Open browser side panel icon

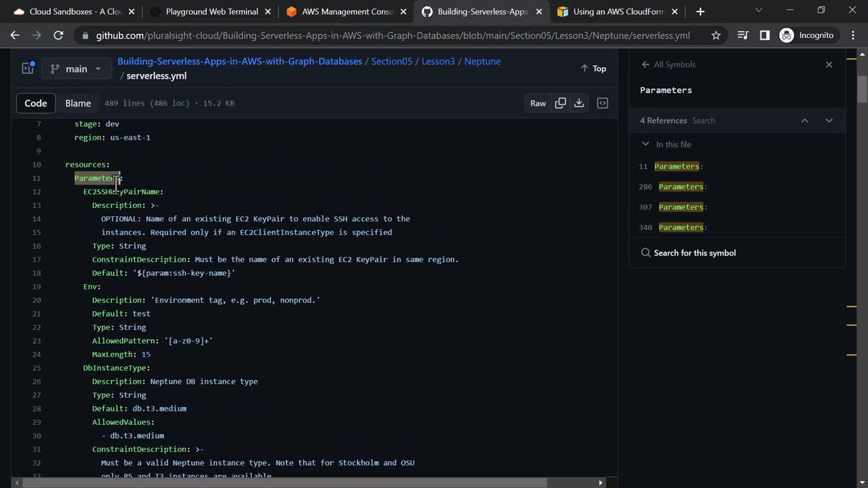[x=764, y=35]
